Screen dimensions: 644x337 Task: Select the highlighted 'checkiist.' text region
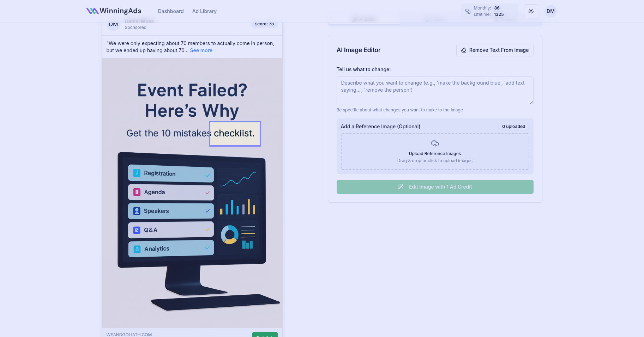click(x=235, y=134)
